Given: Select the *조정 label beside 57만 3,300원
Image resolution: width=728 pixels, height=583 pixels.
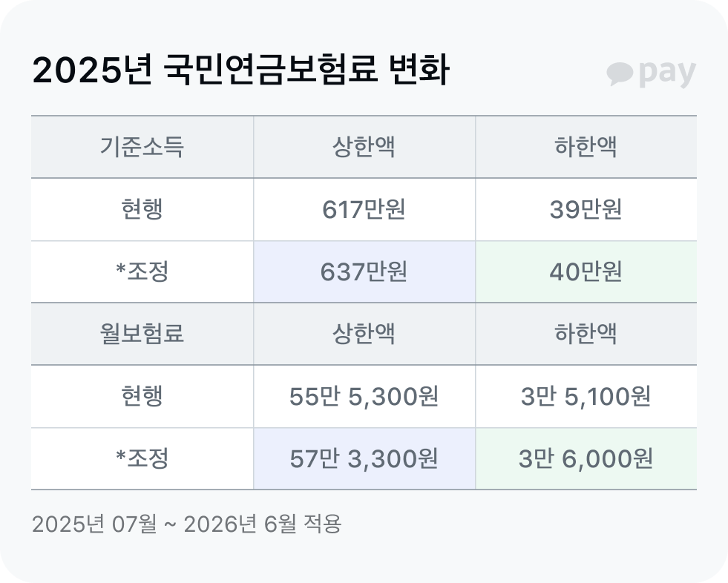Looking at the screenshot, I should tap(142, 459).
